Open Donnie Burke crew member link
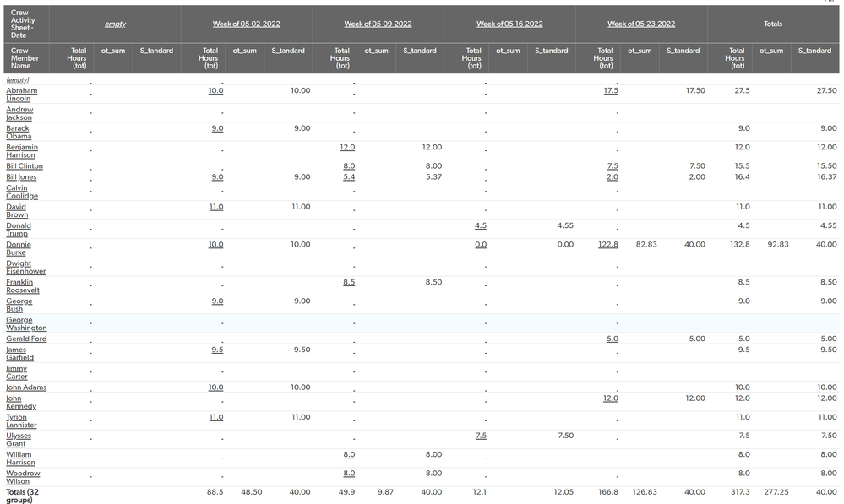The width and height of the screenshot is (844, 504). pyautogui.click(x=19, y=248)
